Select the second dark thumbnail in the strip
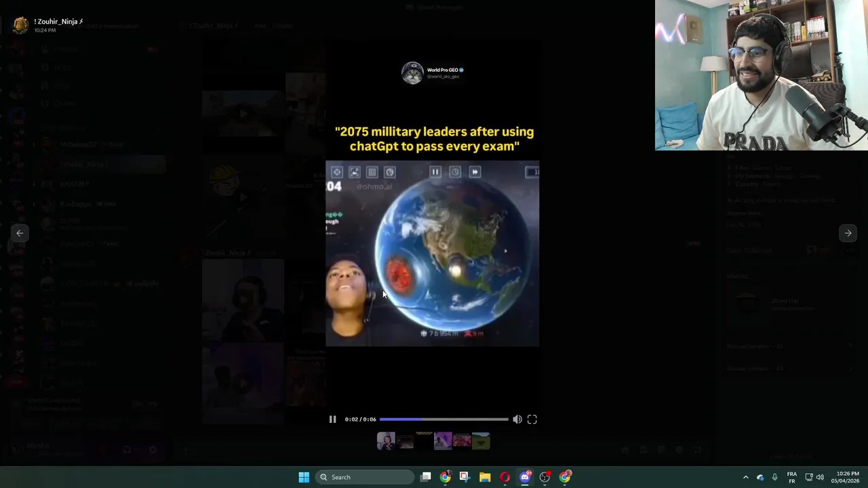 pos(406,441)
